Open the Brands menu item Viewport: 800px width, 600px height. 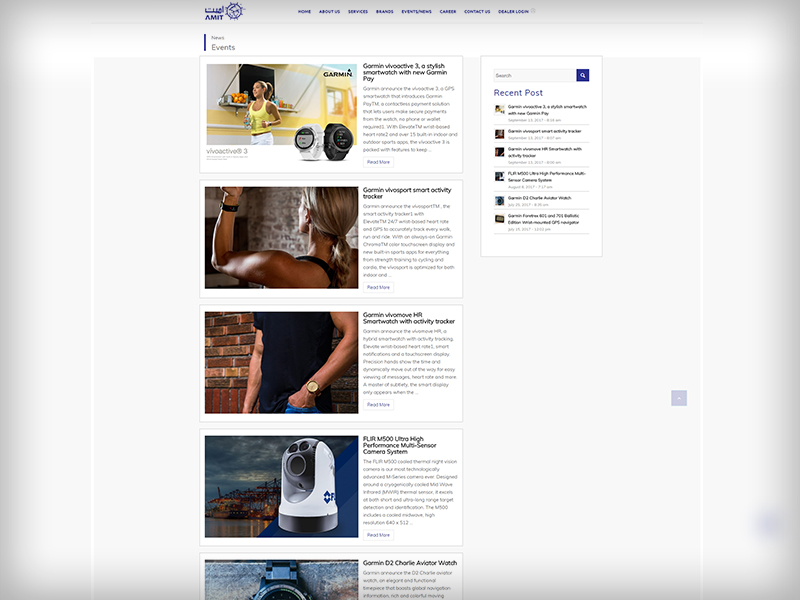pyautogui.click(x=384, y=12)
